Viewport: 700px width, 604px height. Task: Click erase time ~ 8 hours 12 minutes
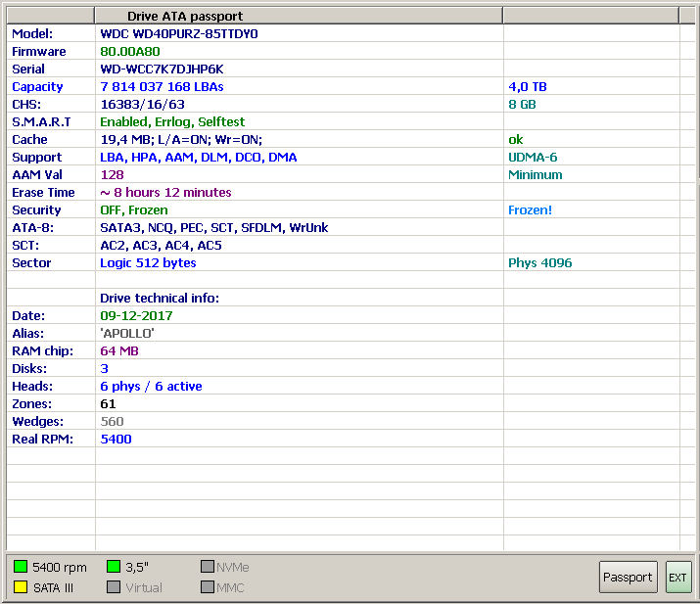click(x=165, y=193)
